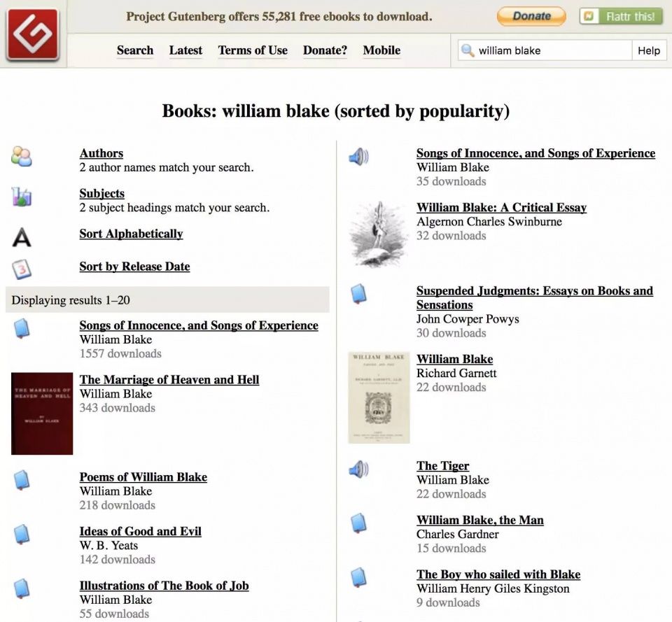Click book icon beside Poems of William Blake
Image resolution: width=672 pixels, height=622 pixels.
[22, 480]
